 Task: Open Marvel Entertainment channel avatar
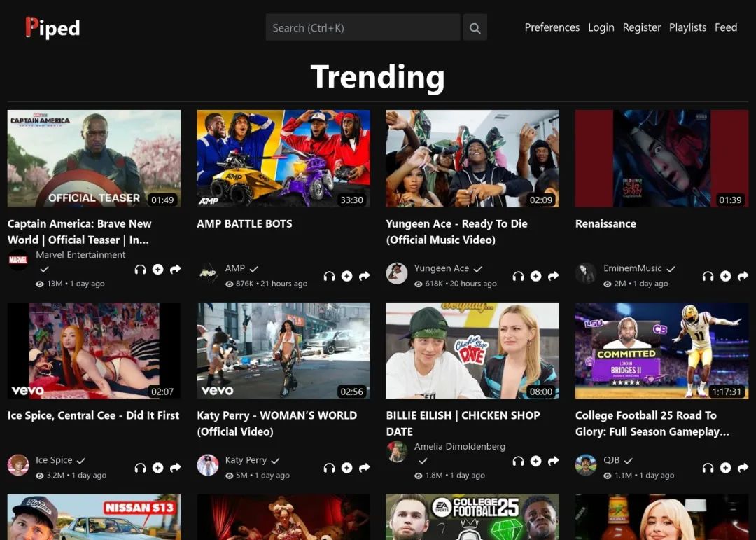pos(18,260)
